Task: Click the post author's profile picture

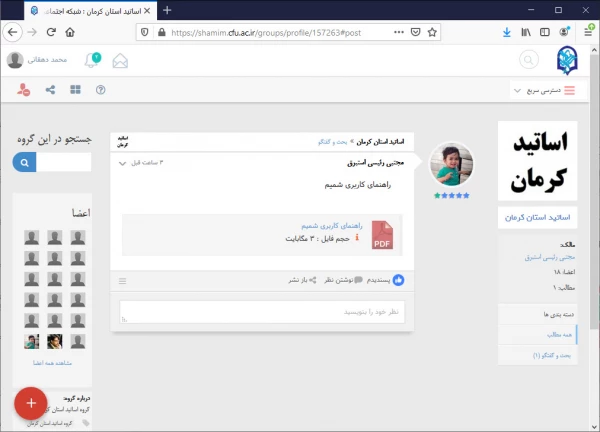Action: 450,165
